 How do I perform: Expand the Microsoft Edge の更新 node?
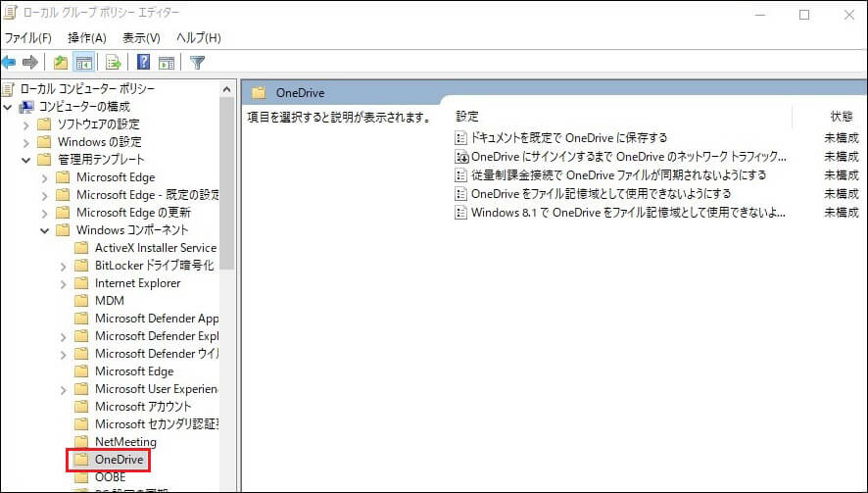click(x=45, y=214)
